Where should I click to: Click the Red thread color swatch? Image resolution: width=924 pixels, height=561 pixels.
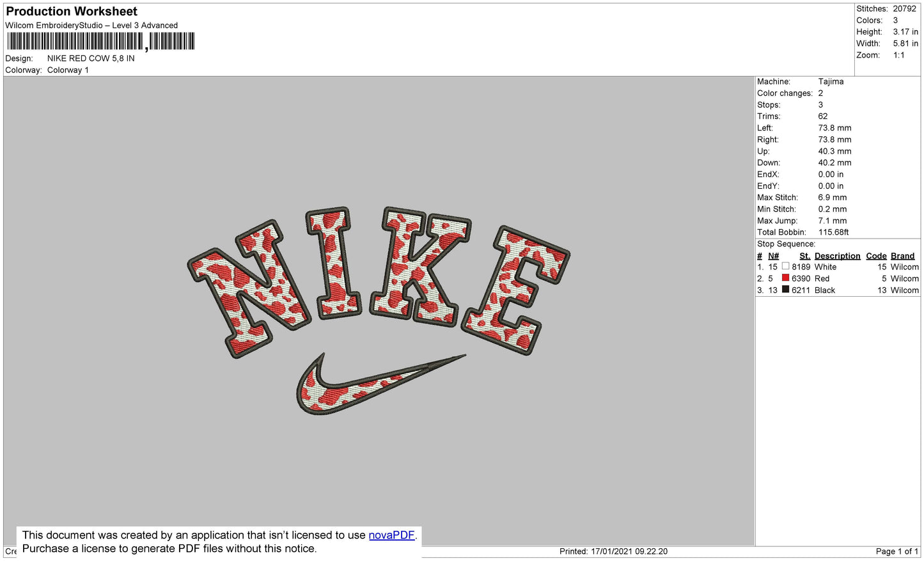pos(785,278)
